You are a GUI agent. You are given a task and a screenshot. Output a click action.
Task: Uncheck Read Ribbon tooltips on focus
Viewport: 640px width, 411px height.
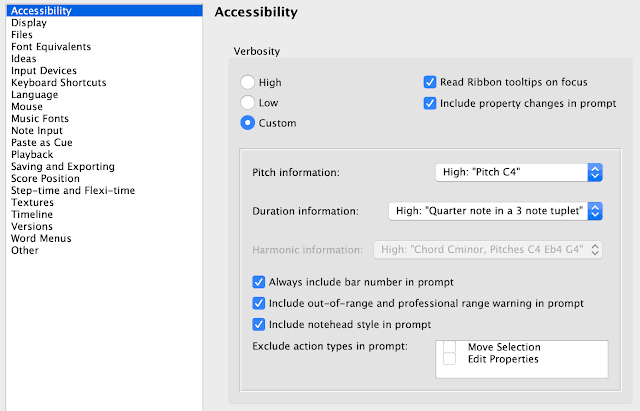tap(430, 82)
